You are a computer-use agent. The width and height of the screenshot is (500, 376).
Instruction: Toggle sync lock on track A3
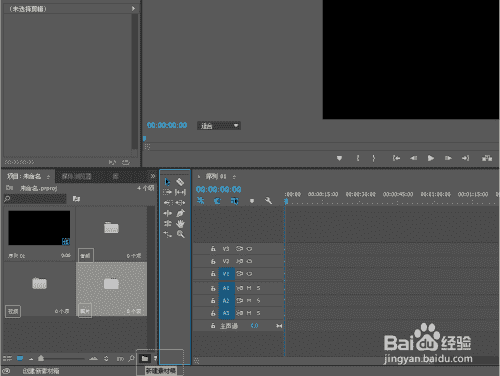(239, 313)
